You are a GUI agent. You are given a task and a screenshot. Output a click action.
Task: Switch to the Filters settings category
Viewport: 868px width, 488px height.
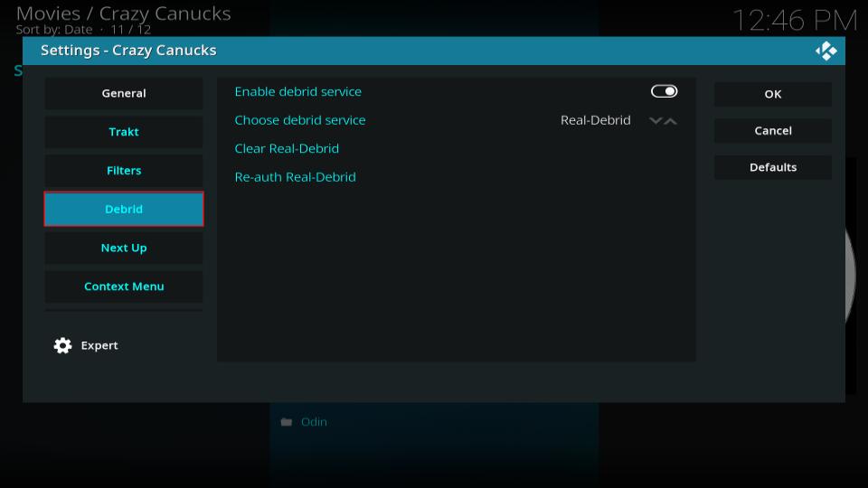124,171
